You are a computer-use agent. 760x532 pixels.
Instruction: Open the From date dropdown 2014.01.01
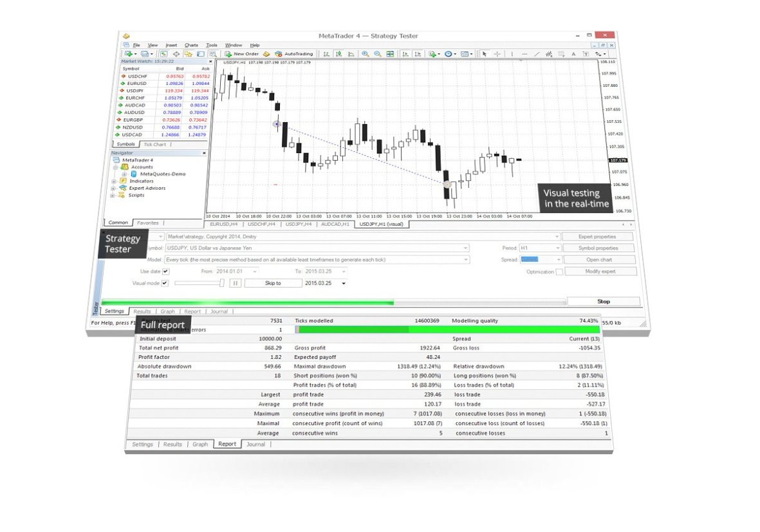(x=255, y=271)
